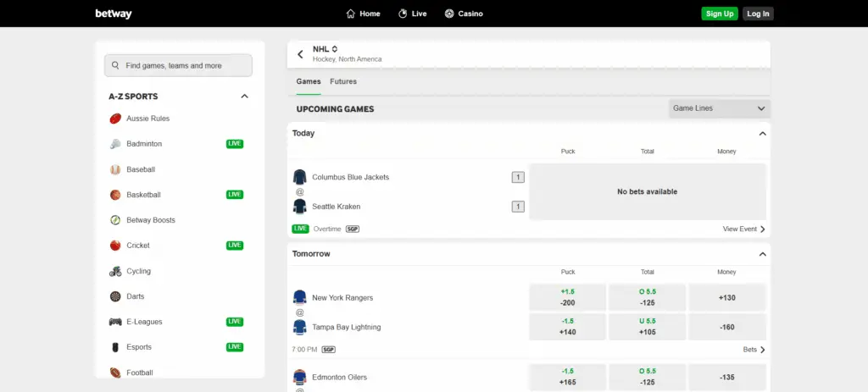This screenshot has height=392, width=868.
Task: Click the Log In button
Action: [x=758, y=14]
